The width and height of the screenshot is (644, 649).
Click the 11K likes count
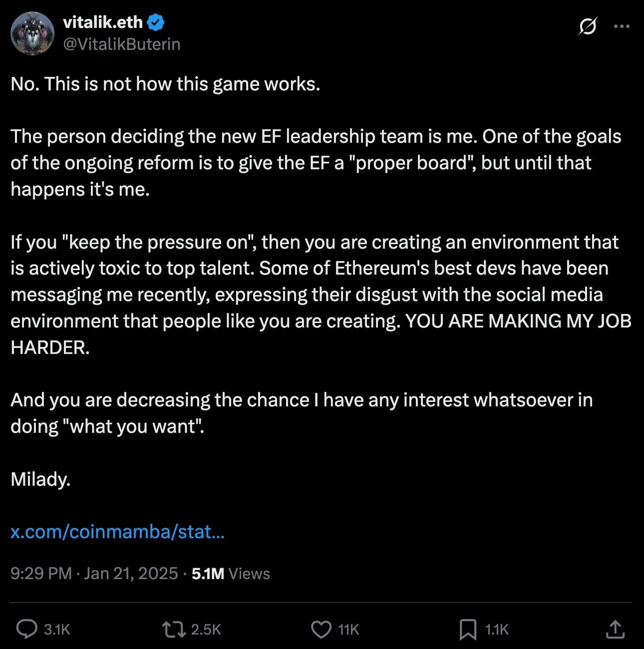(348, 630)
